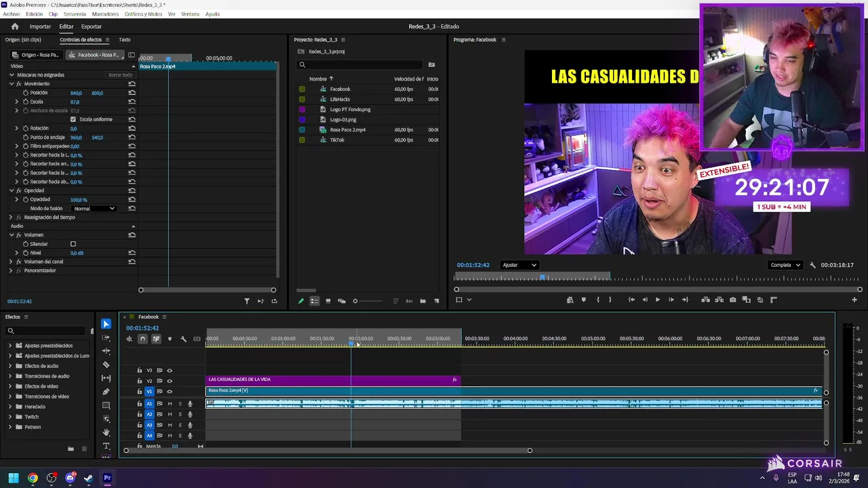
Task: Go to Out point in Program monitor
Action: click(x=685, y=300)
